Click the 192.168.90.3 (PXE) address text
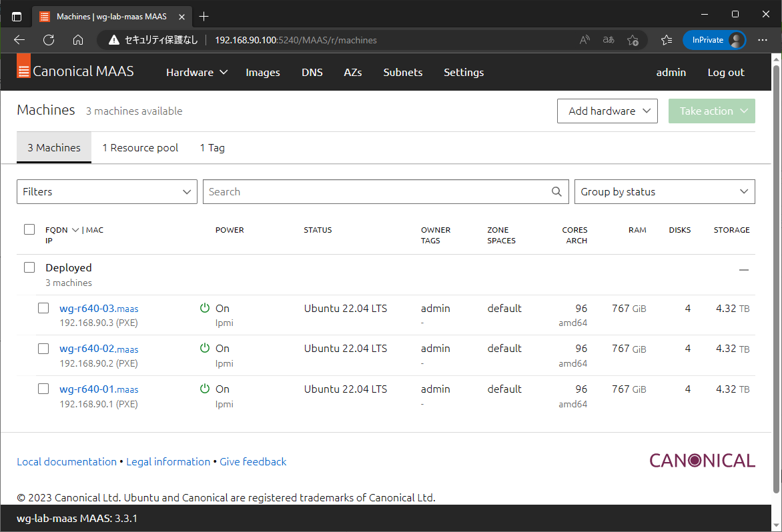Image resolution: width=782 pixels, height=532 pixels. [99, 323]
